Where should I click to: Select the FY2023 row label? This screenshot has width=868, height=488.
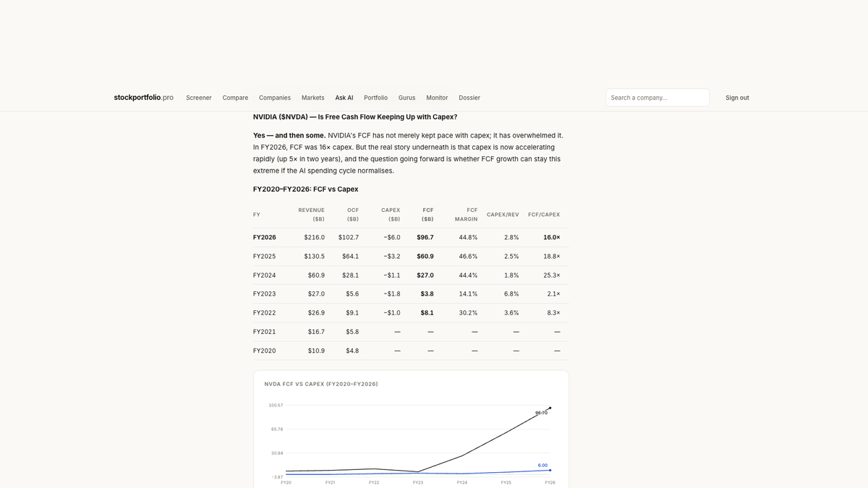coord(265,294)
